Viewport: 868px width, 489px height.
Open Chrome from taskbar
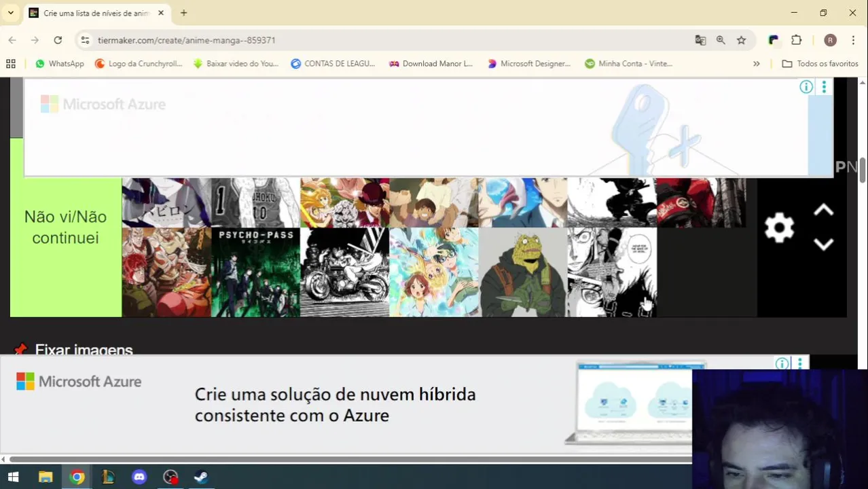tap(77, 477)
